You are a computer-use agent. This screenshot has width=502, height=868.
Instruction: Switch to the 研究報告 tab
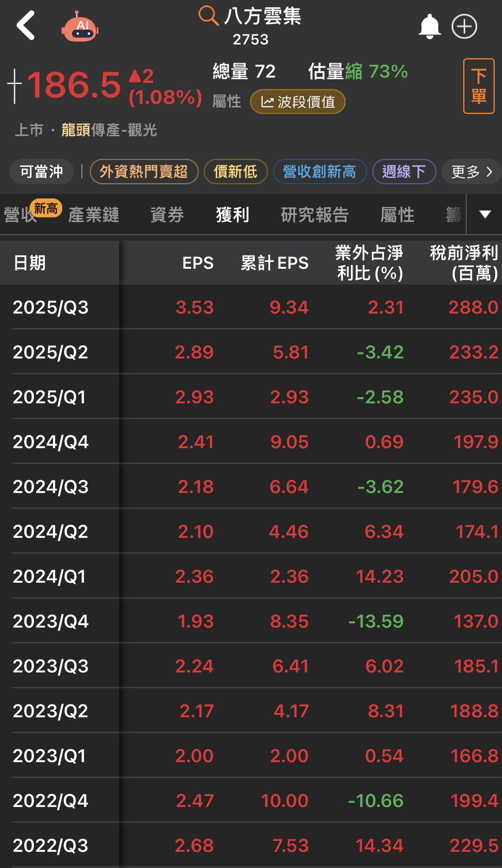click(314, 215)
